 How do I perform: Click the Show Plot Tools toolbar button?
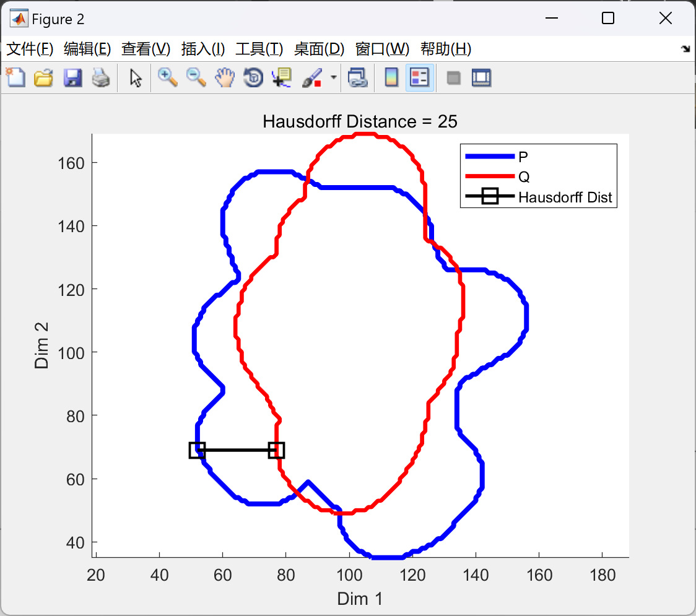tap(482, 77)
